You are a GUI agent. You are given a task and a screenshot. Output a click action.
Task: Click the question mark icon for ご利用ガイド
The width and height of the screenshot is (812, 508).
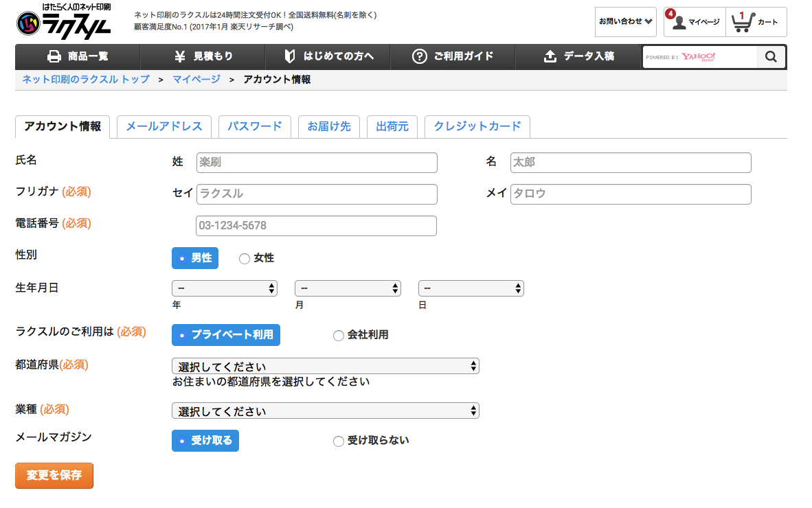point(419,56)
